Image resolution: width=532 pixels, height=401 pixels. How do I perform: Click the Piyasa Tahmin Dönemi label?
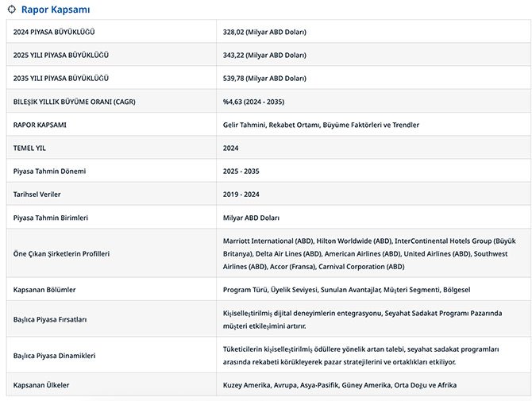(x=49, y=171)
